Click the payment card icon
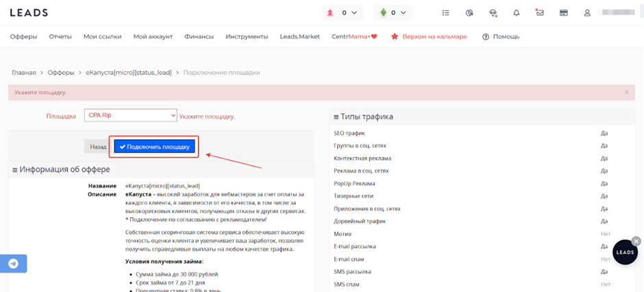The height and width of the screenshot is (292, 644). click(563, 13)
